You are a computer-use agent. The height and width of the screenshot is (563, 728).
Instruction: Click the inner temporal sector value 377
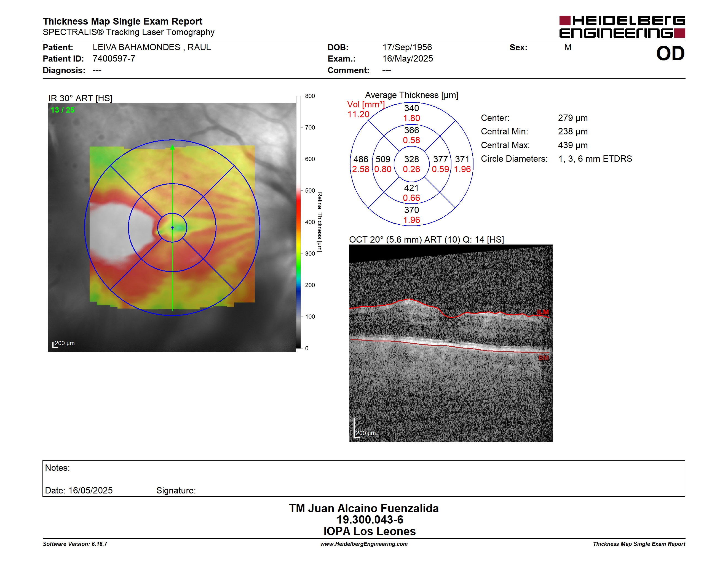[440, 160]
